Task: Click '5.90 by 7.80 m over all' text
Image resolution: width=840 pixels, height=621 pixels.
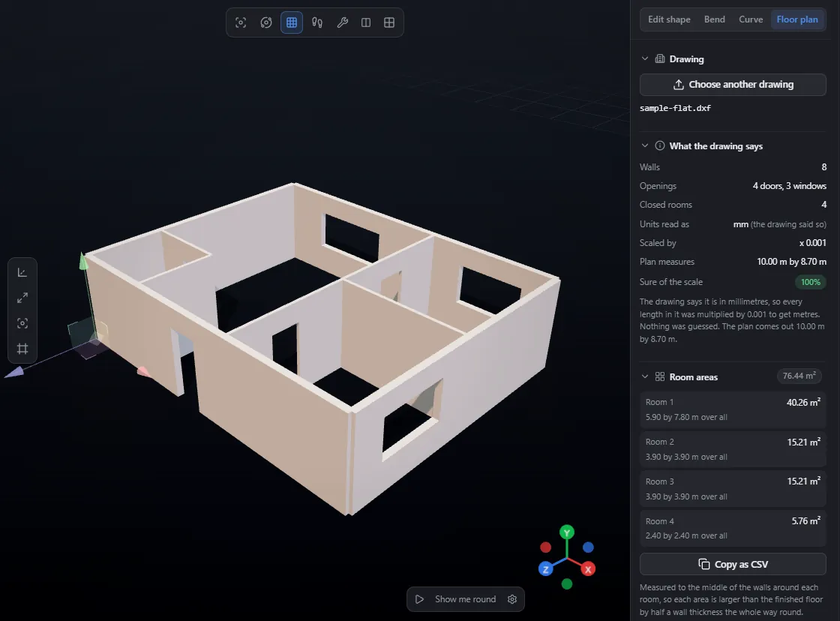Action: [686, 417]
